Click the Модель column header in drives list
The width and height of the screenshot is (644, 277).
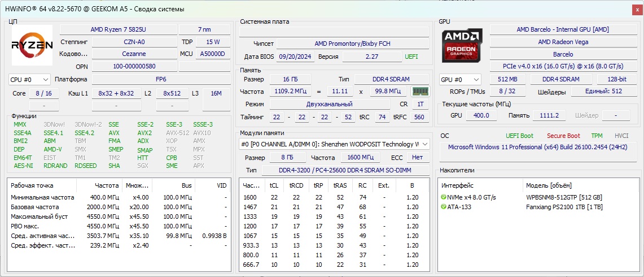coord(549,185)
